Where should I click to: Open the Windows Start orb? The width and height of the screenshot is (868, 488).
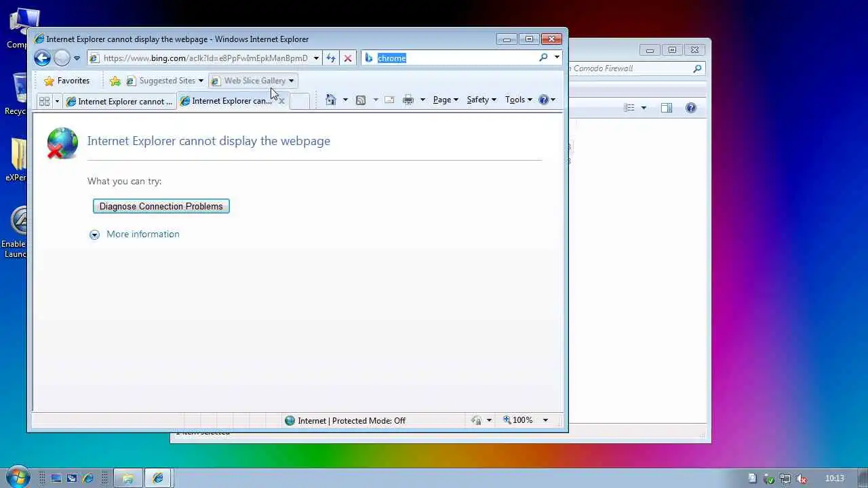pos(18,477)
